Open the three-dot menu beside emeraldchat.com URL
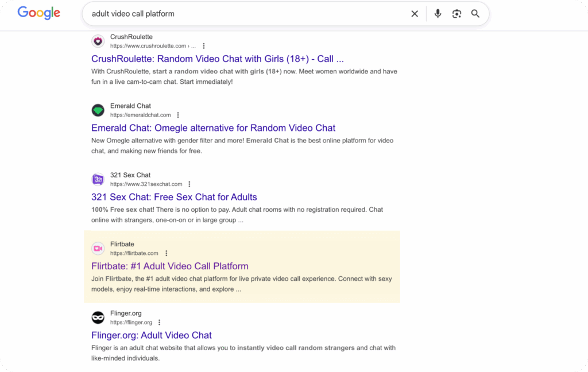 point(178,115)
